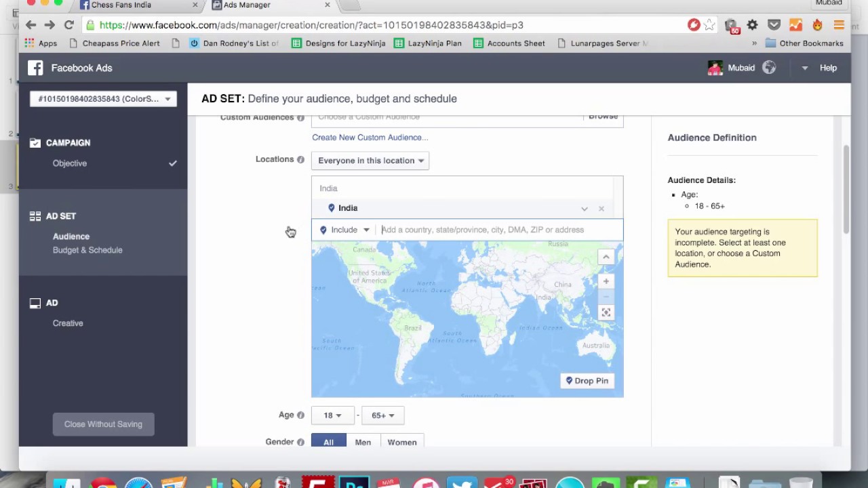
Task: Reload the Ads Manager page
Action: point(68,25)
